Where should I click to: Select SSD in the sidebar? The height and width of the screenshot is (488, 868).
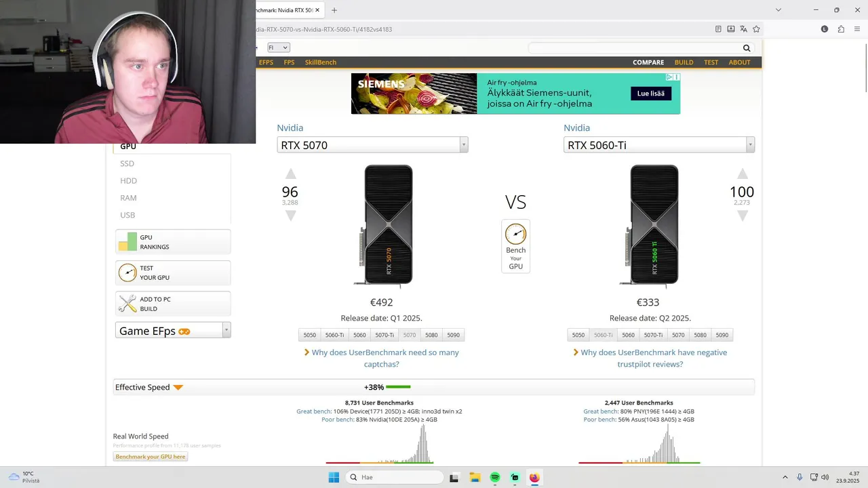[x=127, y=163]
